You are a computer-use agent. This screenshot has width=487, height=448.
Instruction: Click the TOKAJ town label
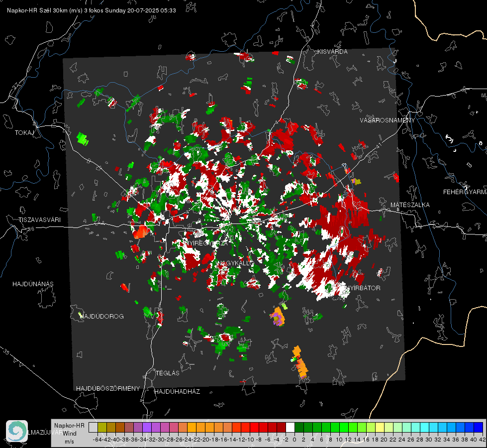point(24,133)
